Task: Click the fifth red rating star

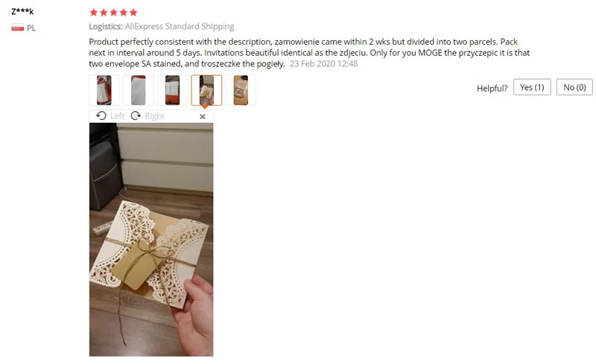Action: 133,13
